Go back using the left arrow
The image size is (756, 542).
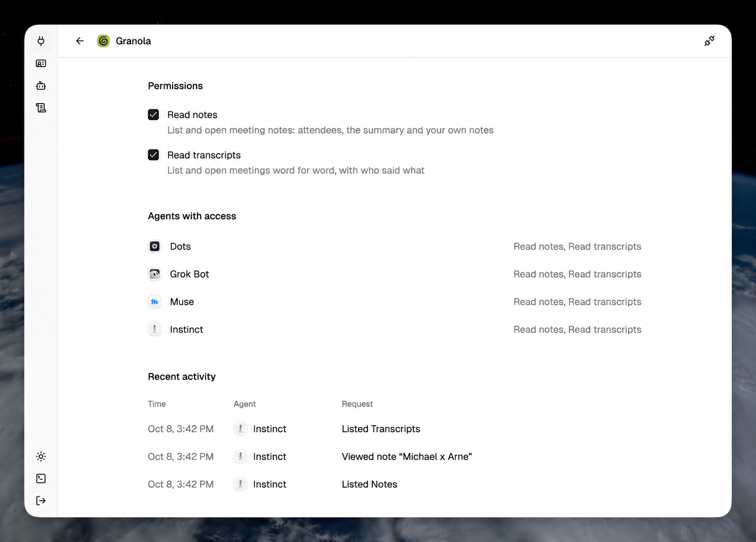tap(80, 41)
